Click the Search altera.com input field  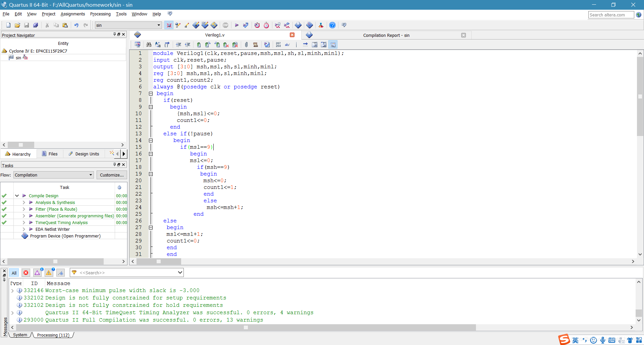(611, 15)
